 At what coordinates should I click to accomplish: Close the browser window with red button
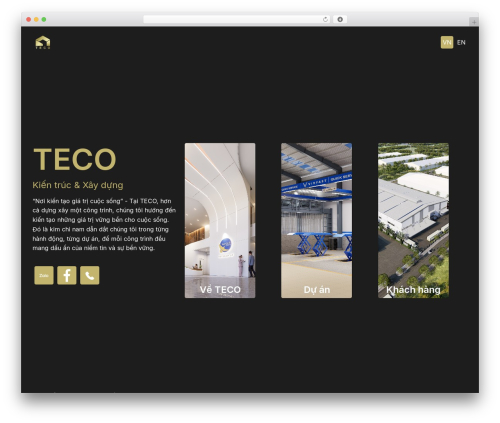pyautogui.click(x=29, y=19)
